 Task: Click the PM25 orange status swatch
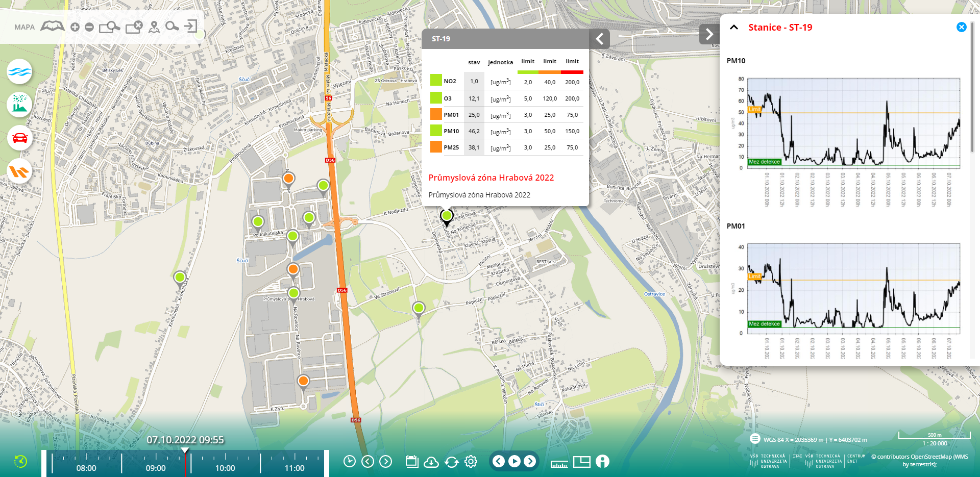coord(436,146)
